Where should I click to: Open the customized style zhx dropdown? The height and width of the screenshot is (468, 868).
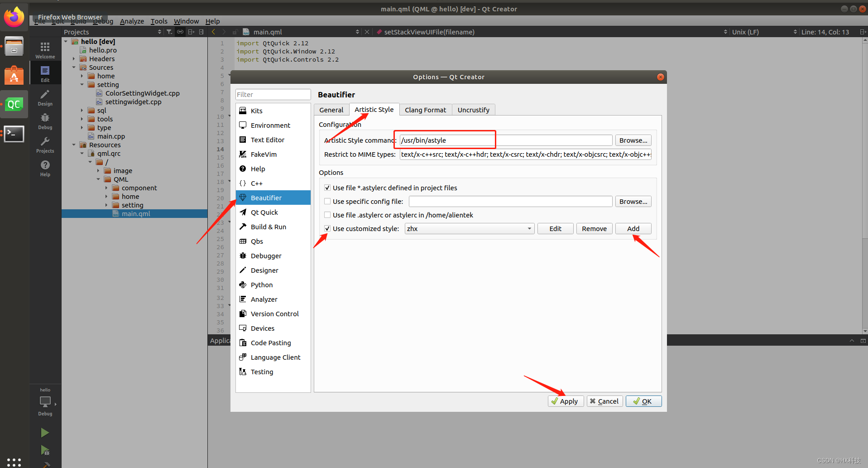click(470, 228)
